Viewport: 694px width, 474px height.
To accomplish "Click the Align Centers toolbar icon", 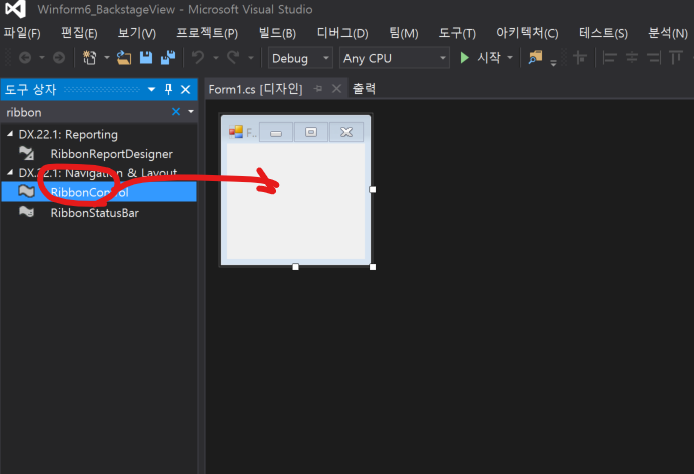I will click(x=632, y=58).
